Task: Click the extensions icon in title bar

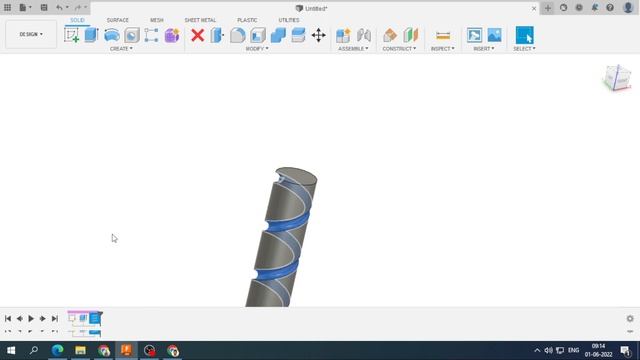Action: [563, 8]
